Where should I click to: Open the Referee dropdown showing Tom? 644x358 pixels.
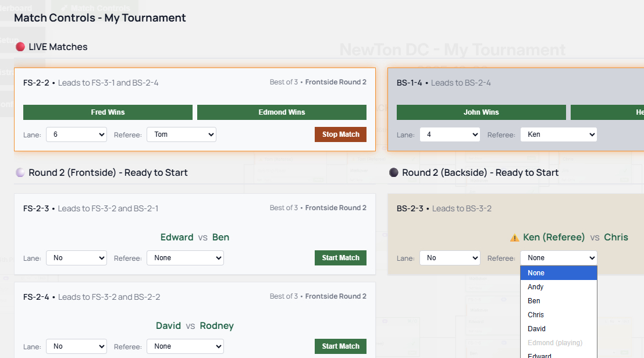coord(181,134)
